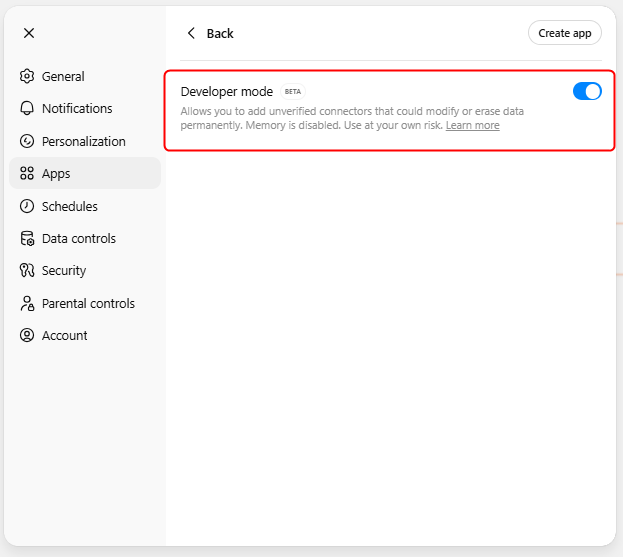Close settings with the X button

click(29, 33)
